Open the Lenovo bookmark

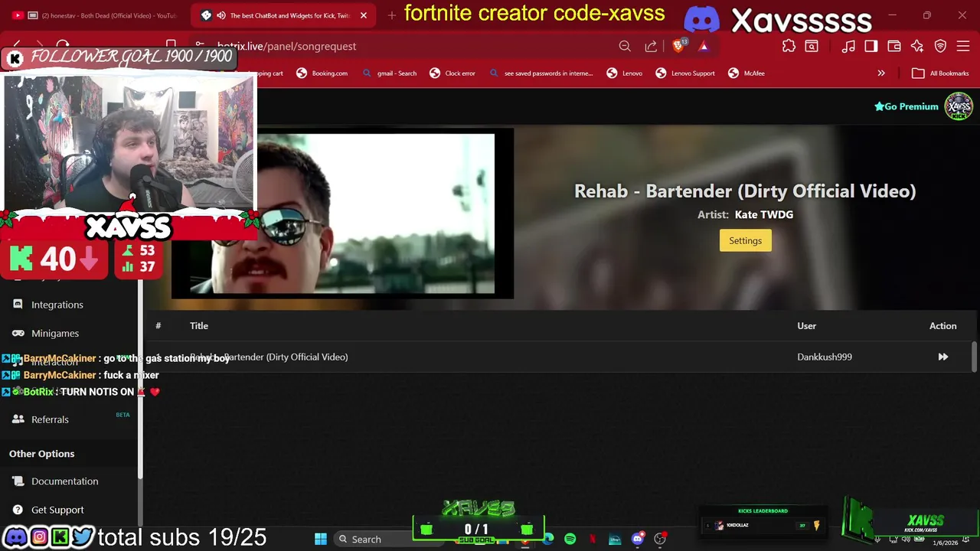click(624, 73)
